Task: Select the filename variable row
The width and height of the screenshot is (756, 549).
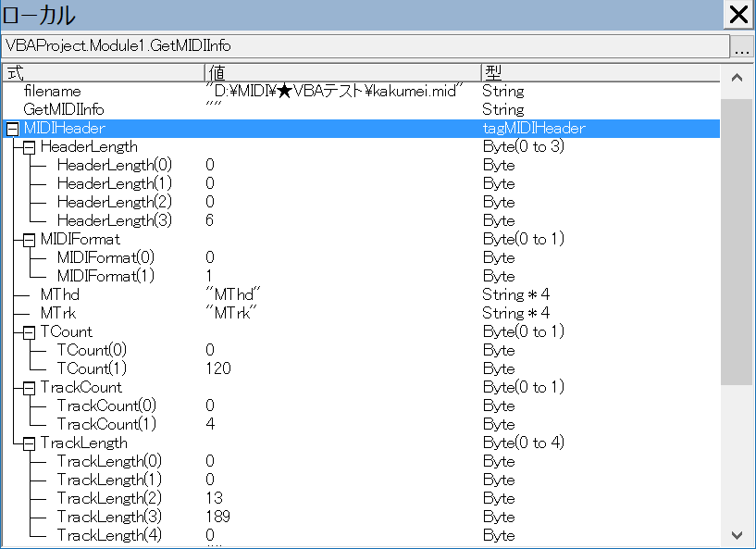Action: coord(53,92)
